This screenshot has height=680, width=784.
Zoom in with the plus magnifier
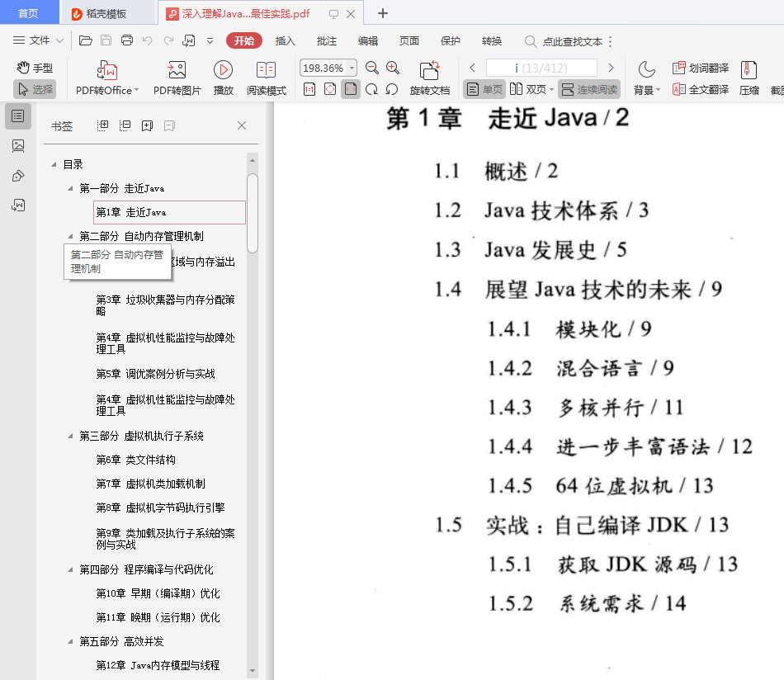[393, 68]
